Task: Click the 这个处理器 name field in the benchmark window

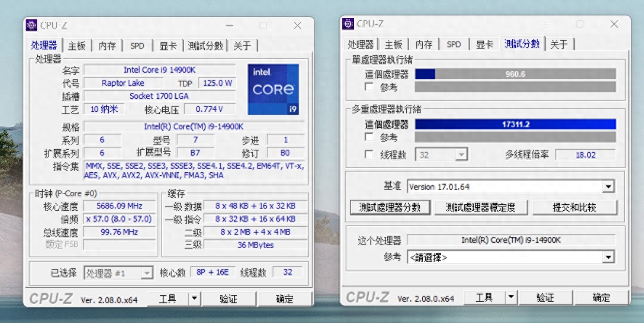Action: point(511,240)
